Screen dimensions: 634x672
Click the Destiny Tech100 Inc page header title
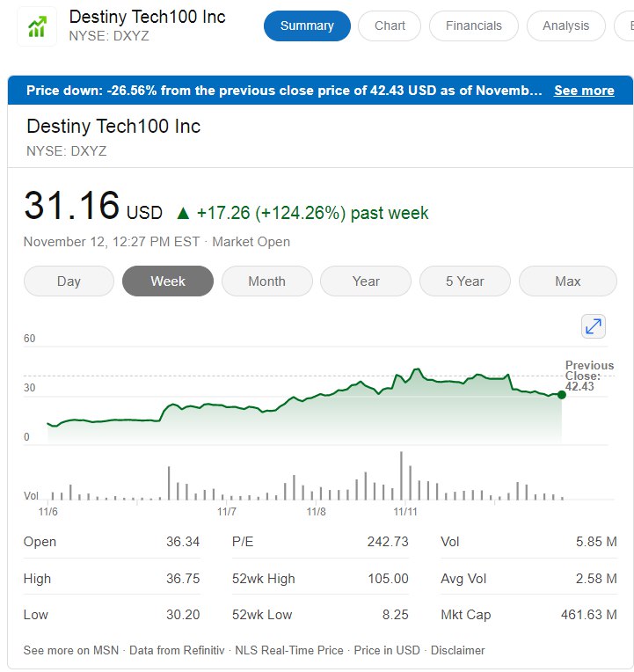coord(148,17)
